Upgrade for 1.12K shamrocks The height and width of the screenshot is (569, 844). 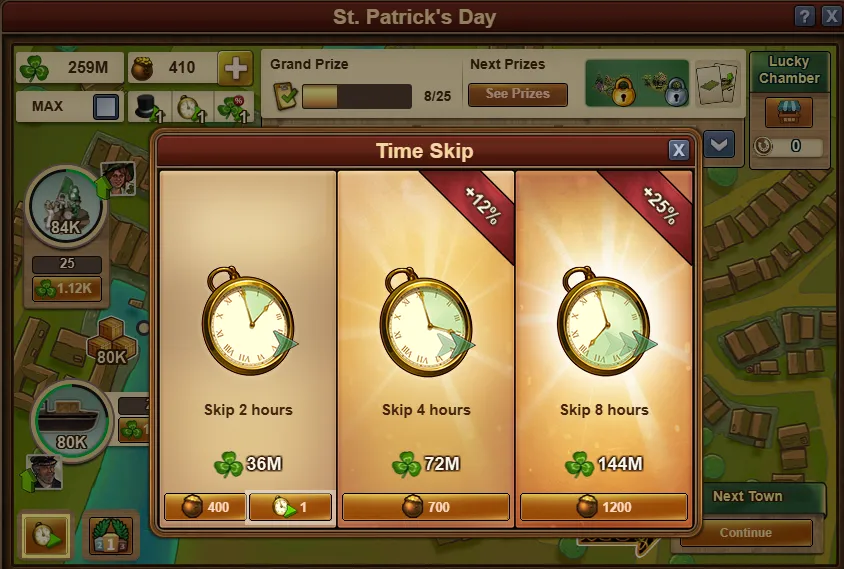coord(67,289)
